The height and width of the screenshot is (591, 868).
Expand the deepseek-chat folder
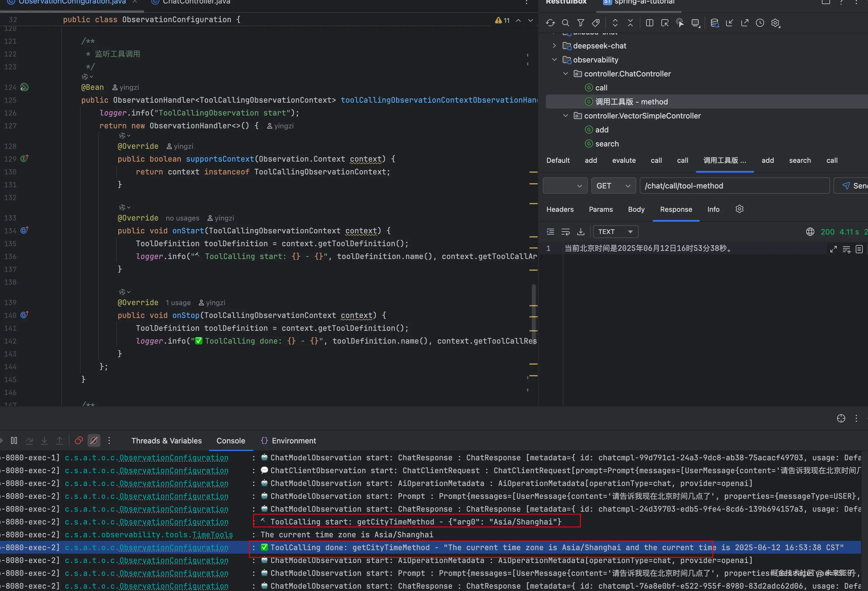click(554, 46)
